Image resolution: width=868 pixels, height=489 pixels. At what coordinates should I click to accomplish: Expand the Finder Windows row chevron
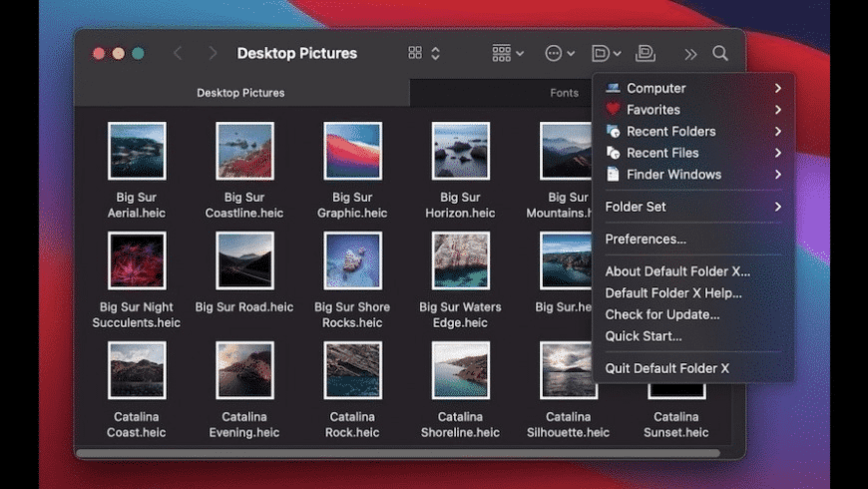coord(778,175)
